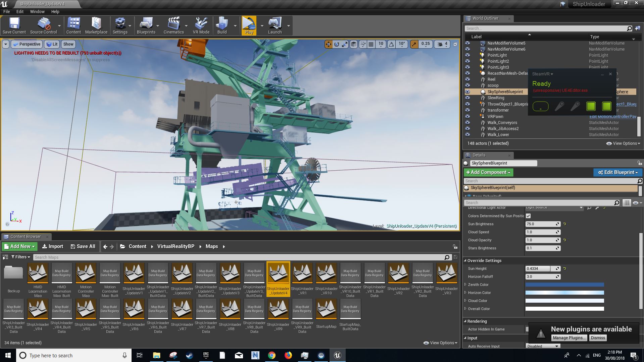Open Unreal Editor from Windows taskbar
The height and width of the screenshot is (362, 644).
(337, 355)
